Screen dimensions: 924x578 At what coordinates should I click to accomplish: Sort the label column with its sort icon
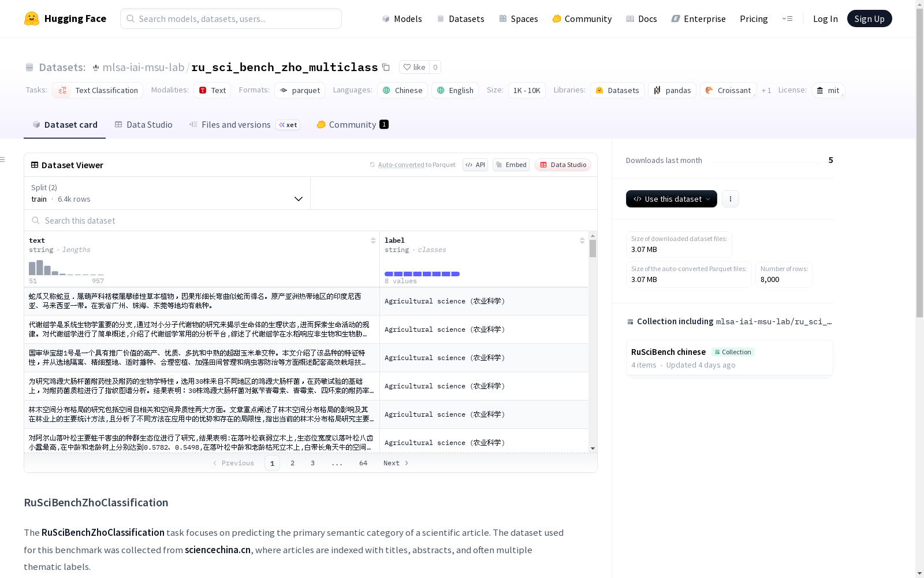[582, 240]
